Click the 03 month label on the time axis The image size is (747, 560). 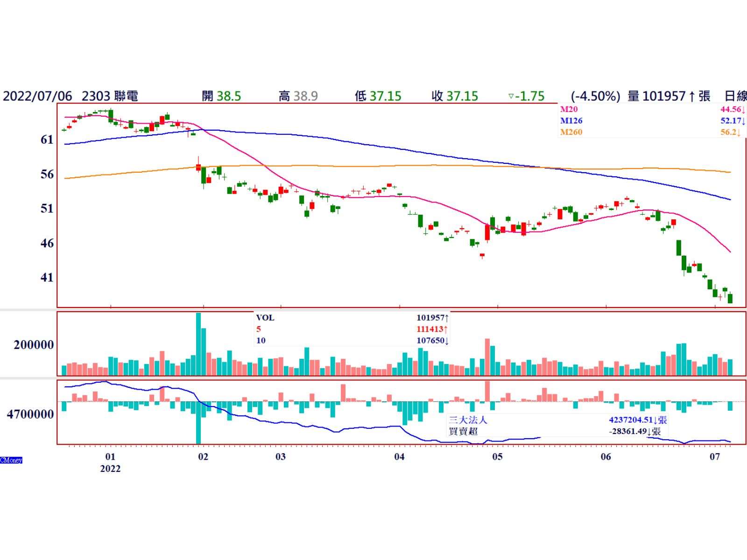280,456
